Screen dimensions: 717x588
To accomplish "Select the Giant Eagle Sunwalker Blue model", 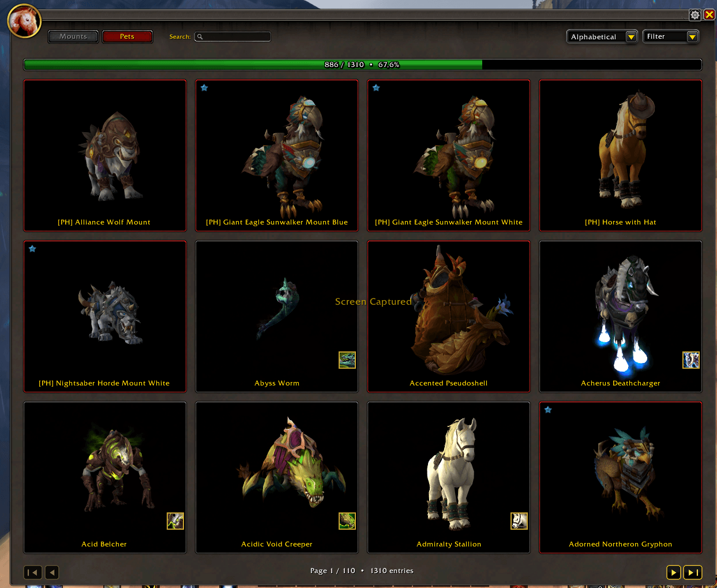I will click(x=283, y=156).
